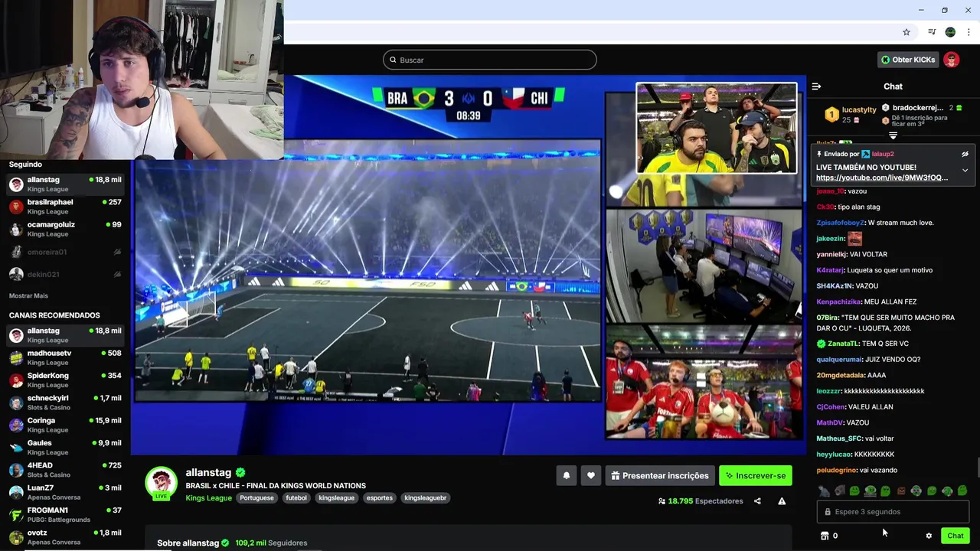Collapse the chat panel with the arrow icon

click(x=816, y=86)
